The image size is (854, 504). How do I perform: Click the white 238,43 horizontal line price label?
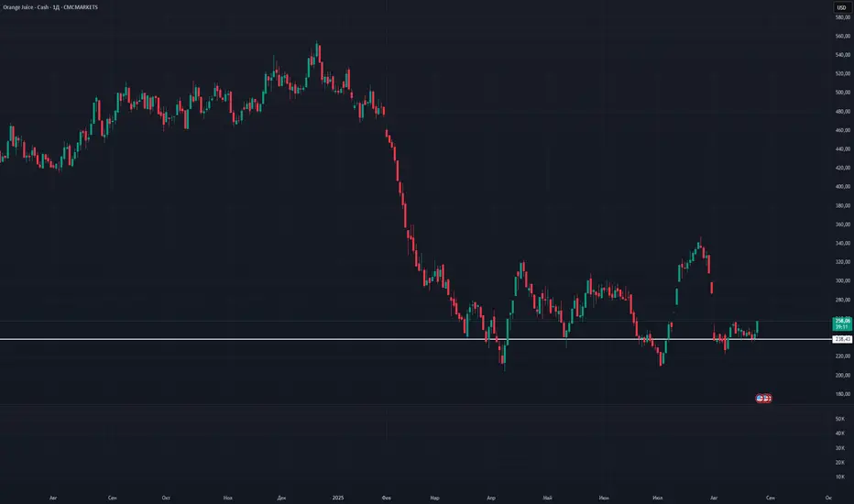coord(843,339)
